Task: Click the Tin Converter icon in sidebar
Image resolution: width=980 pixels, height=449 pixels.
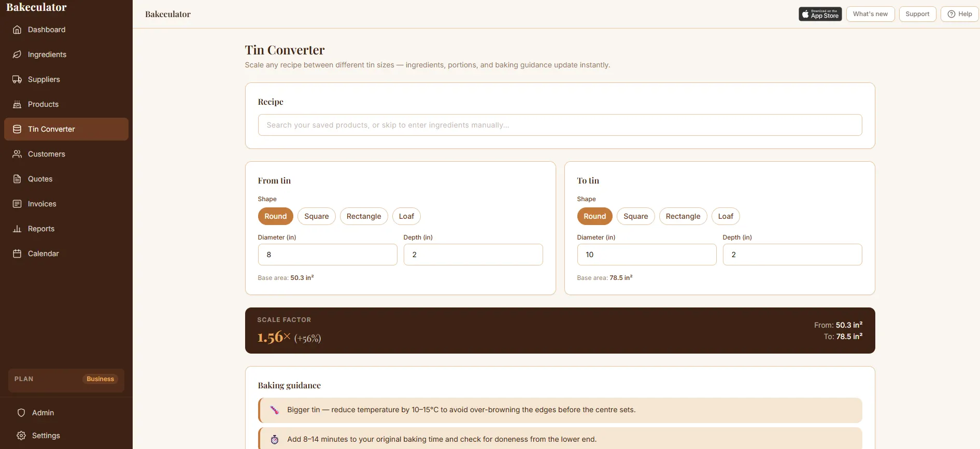Action: (17, 129)
